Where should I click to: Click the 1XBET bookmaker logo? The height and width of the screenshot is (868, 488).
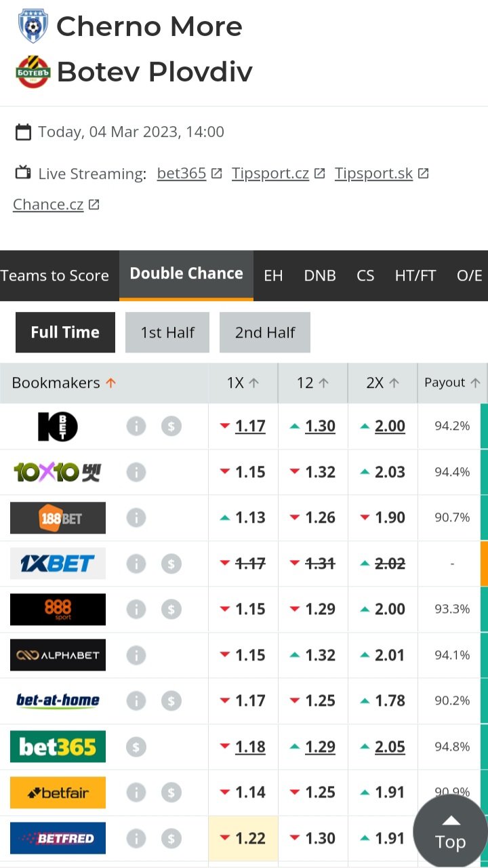(58, 564)
